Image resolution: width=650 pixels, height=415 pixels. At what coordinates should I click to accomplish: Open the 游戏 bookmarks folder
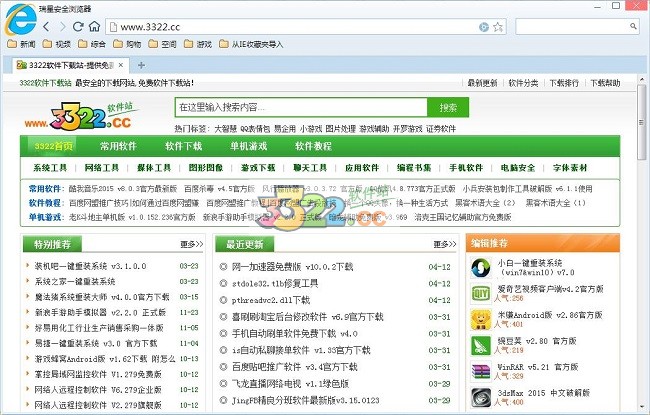[x=198, y=44]
